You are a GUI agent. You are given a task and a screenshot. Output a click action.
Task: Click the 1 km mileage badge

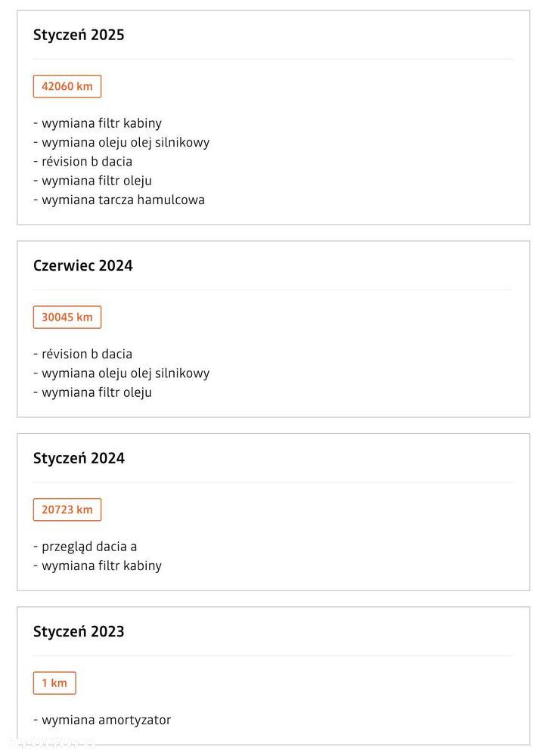[x=54, y=683]
